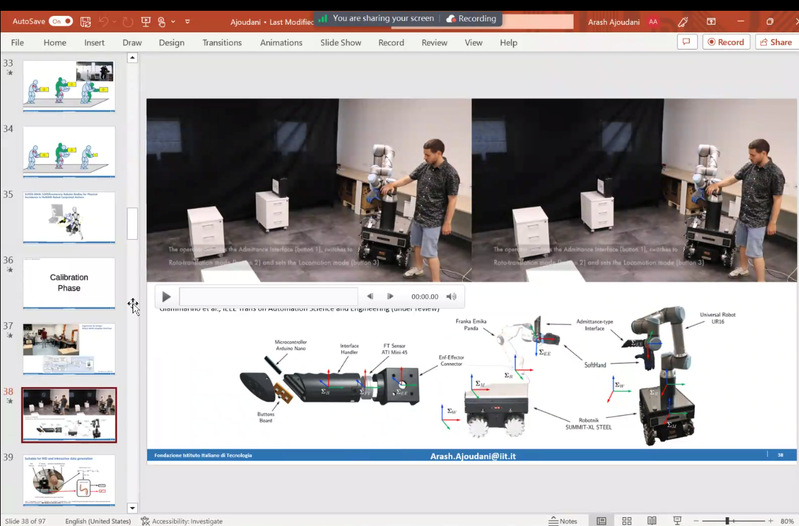This screenshot has width=799, height=526.
Task: Mute the video volume icon
Action: [x=452, y=296]
